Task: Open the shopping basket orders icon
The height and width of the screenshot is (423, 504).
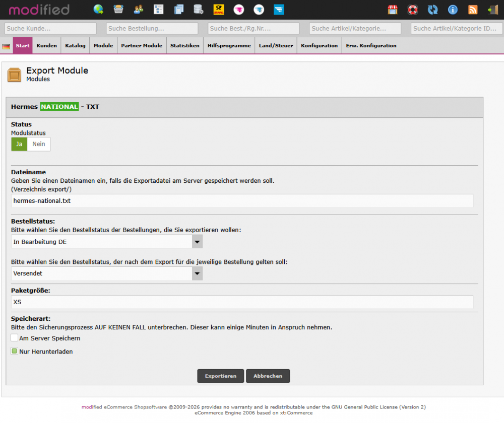Action: [118, 9]
